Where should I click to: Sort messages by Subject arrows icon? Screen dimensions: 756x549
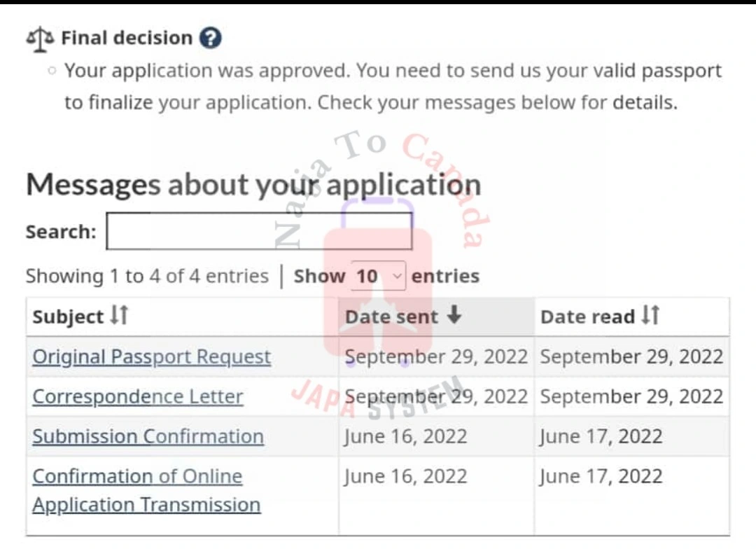tap(119, 316)
